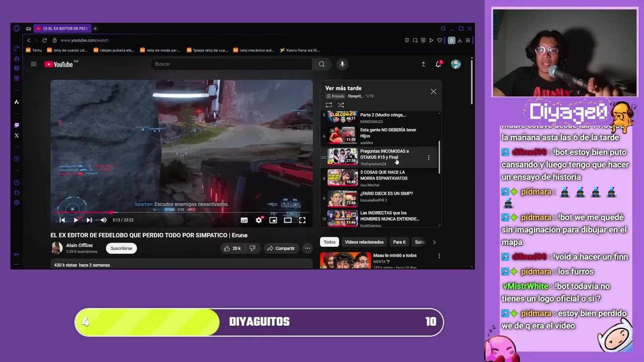
Task: Open the YouTube hamburger guide menu
Action: point(34,64)
